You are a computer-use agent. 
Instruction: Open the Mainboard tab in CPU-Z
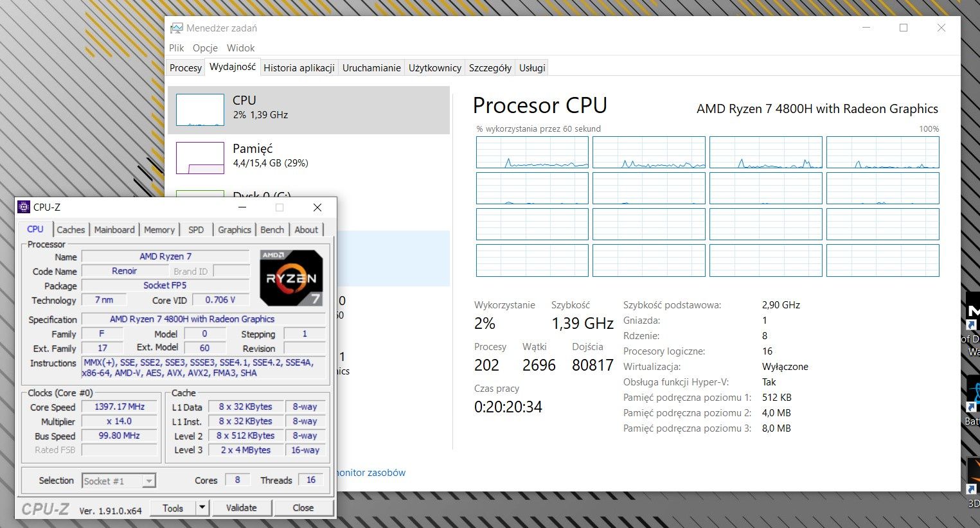pos(114,230)
